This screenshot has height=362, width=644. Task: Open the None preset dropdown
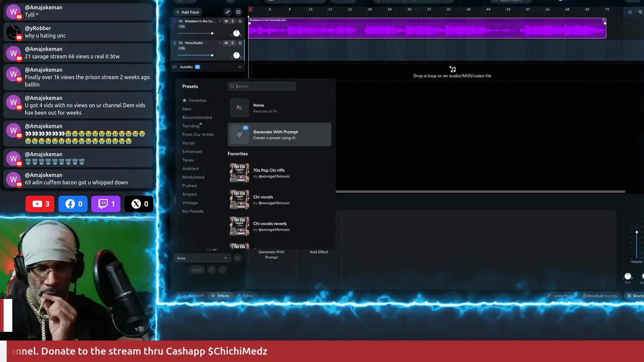click(202, 258)
